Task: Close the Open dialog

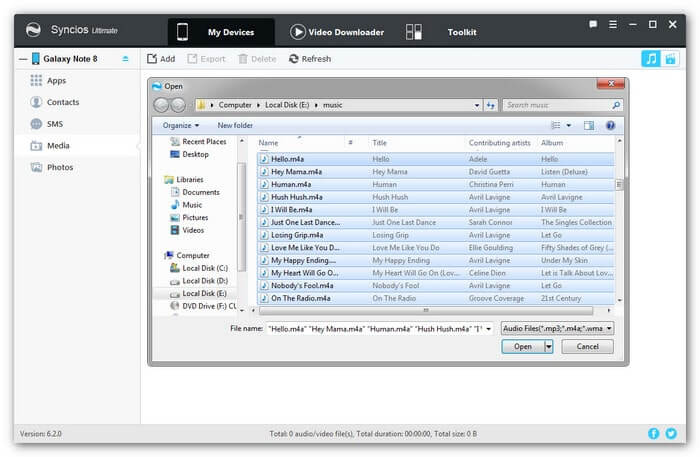Action: (611, 83)
